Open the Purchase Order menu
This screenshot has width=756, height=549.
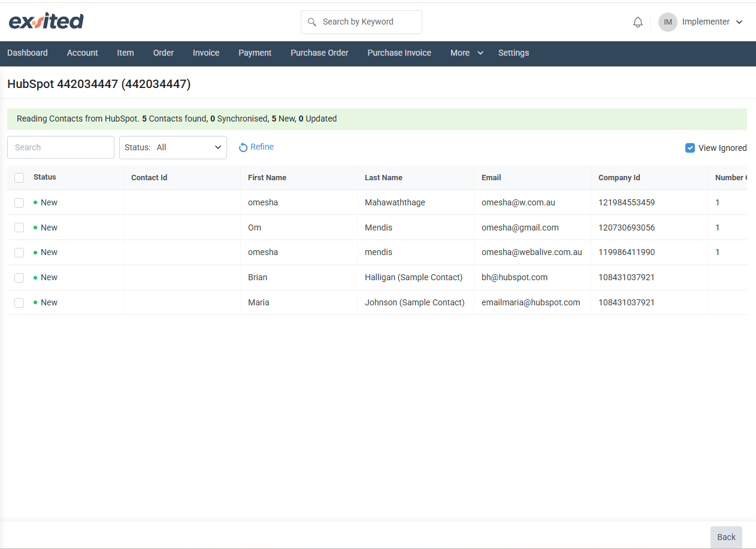319,53
